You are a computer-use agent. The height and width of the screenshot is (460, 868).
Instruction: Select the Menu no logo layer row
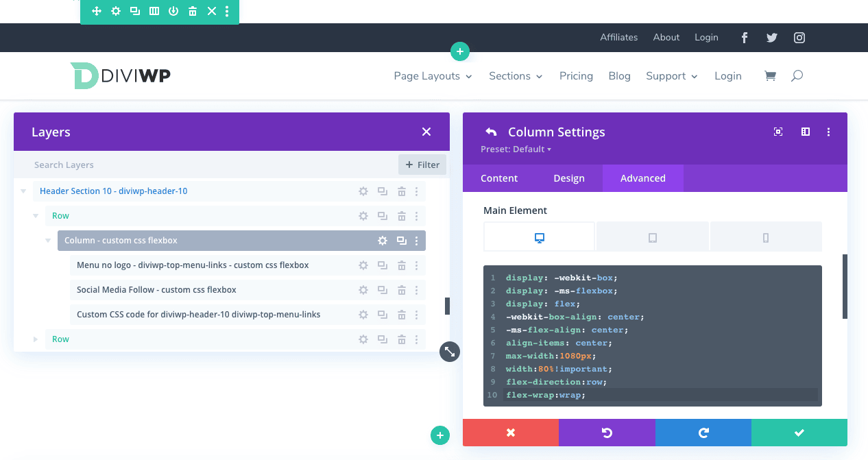coord(248,265)
